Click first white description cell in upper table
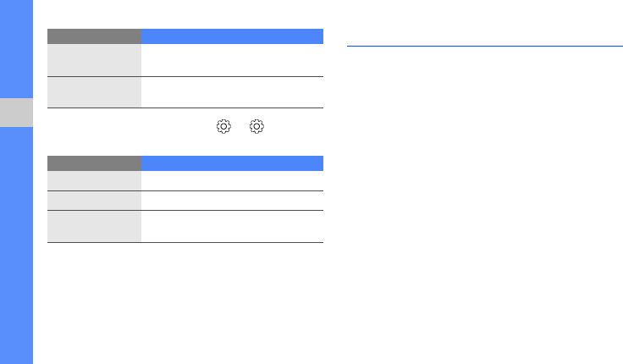The image size is (623, 364). coord(232,60)
